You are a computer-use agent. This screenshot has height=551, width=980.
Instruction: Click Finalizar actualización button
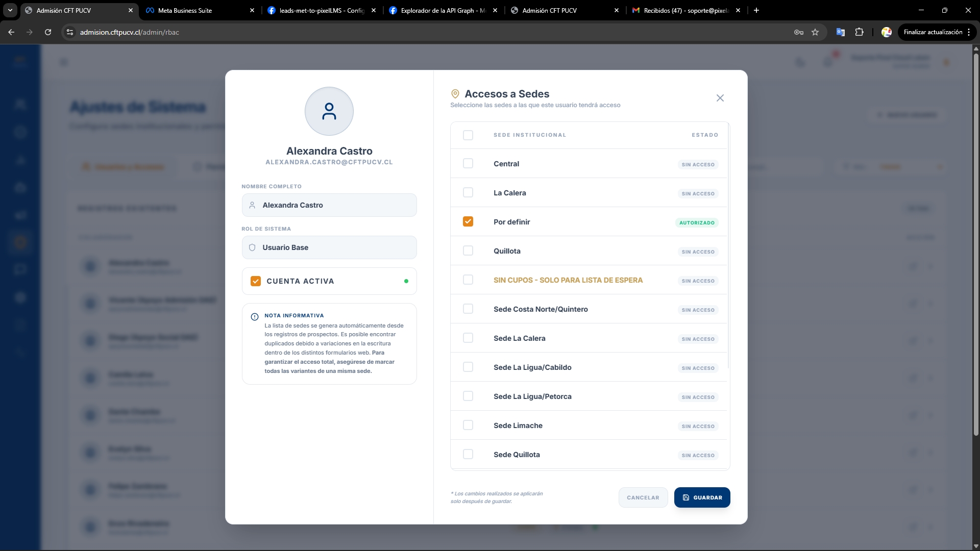(933, 32)
